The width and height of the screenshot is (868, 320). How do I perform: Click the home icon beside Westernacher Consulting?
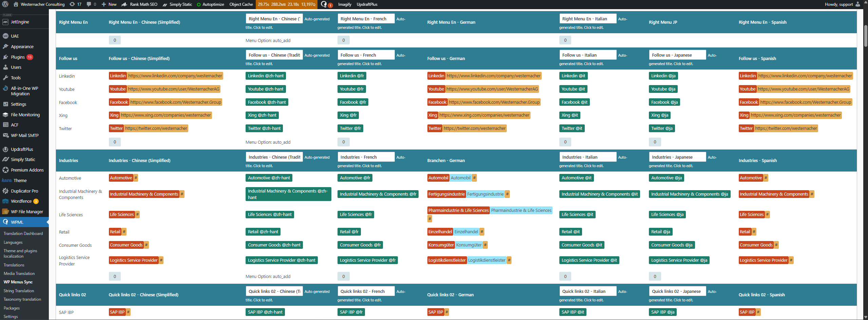tap(16, 4)
